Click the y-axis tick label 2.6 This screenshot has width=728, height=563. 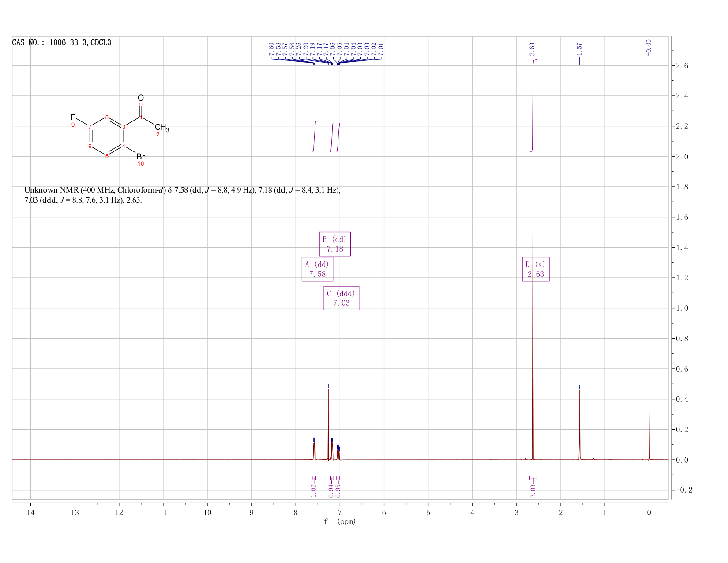[682, 66]
